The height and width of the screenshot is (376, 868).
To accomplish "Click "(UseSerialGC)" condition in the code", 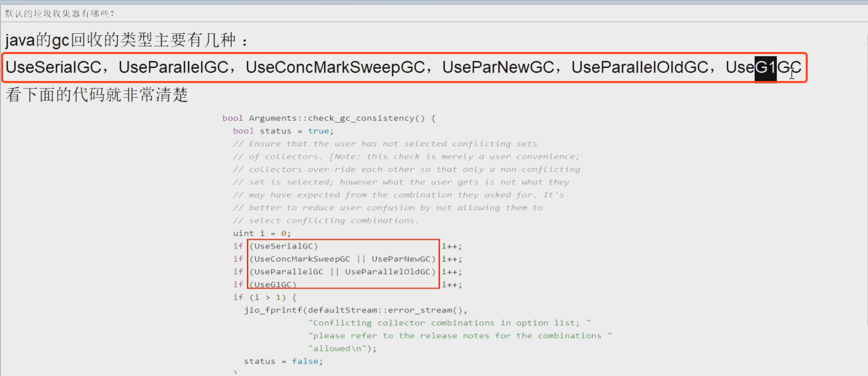I will (284, 246).
